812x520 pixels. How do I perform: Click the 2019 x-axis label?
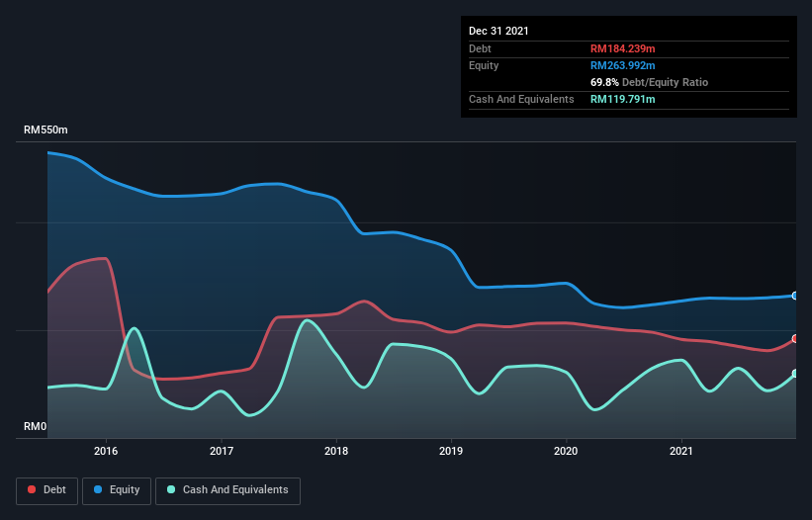click(451, 451)
